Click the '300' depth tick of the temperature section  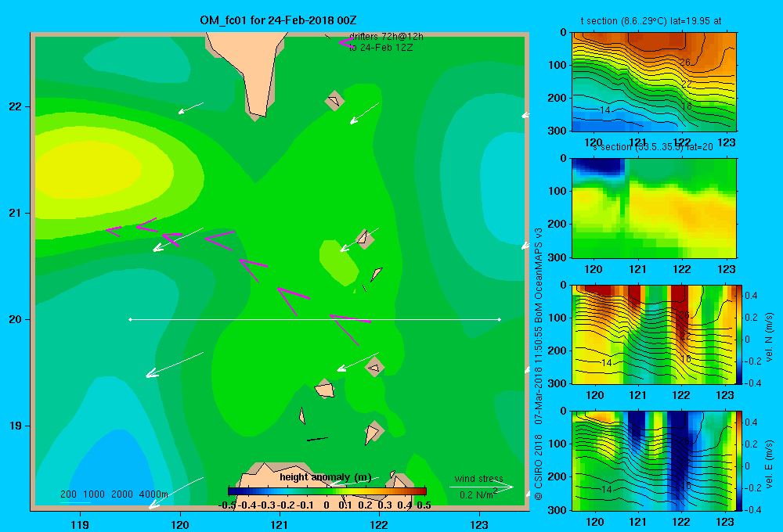coord(557,131)
